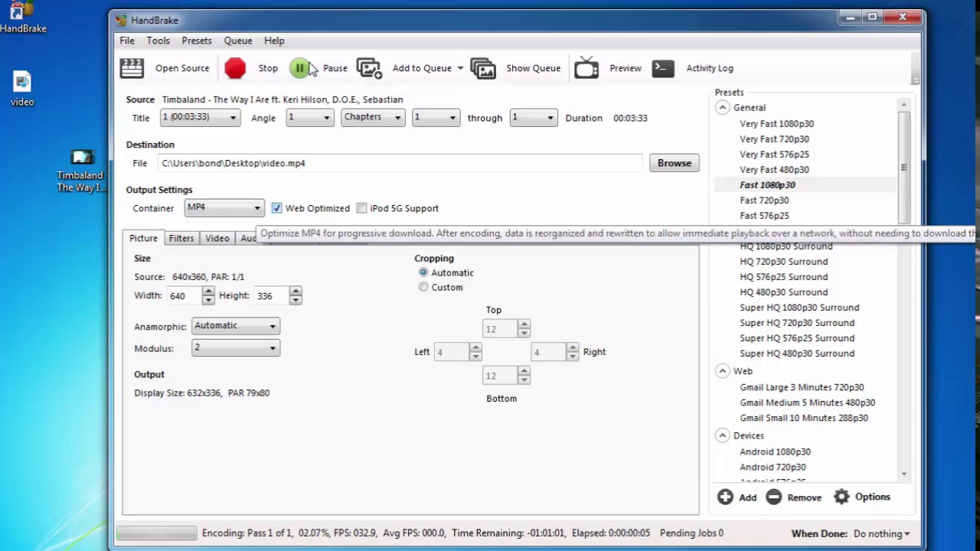Click the Activity Log label

710,68
